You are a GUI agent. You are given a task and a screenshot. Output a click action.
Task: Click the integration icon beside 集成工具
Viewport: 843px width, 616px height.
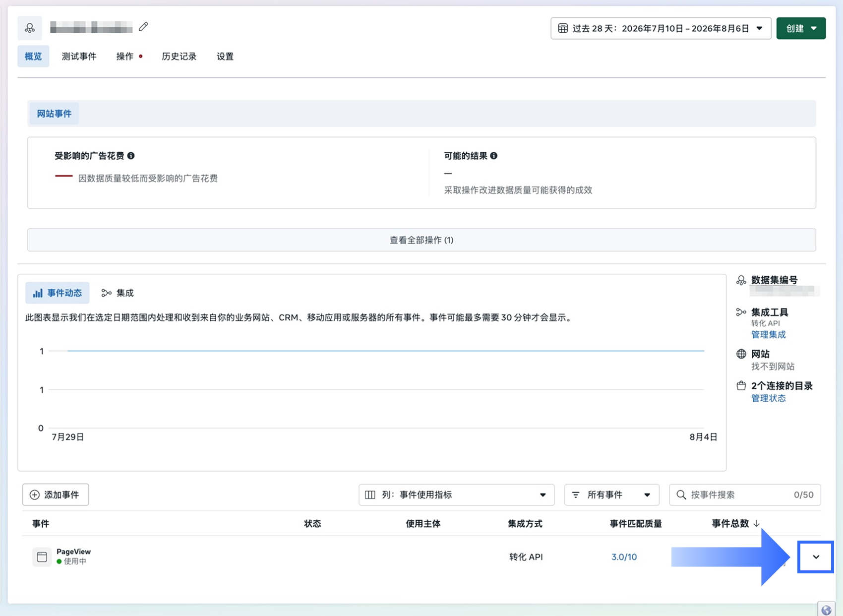tap(741, 312)
